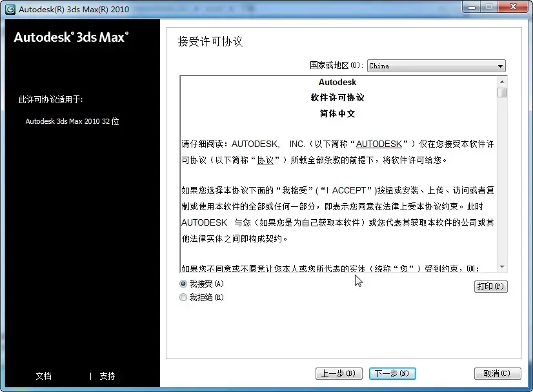The image size is (533, 392).
Task: Click the 下一步(N) button
Action: coord(392,374)
